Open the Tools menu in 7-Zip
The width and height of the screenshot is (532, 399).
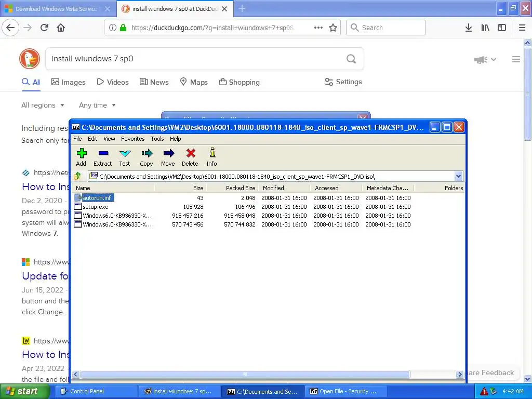click(x=157, y=139)
